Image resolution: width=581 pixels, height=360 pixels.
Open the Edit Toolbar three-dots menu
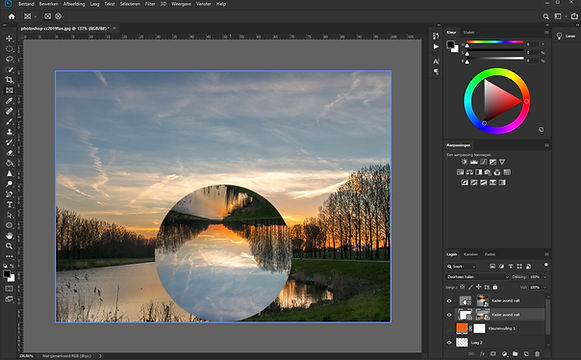[9, 256]
